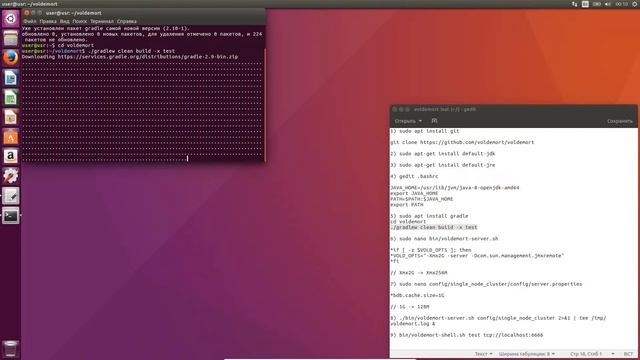
Task: Click the '// Xmx2G -> Xmx256M' comment line
Action: pos(419,273)
